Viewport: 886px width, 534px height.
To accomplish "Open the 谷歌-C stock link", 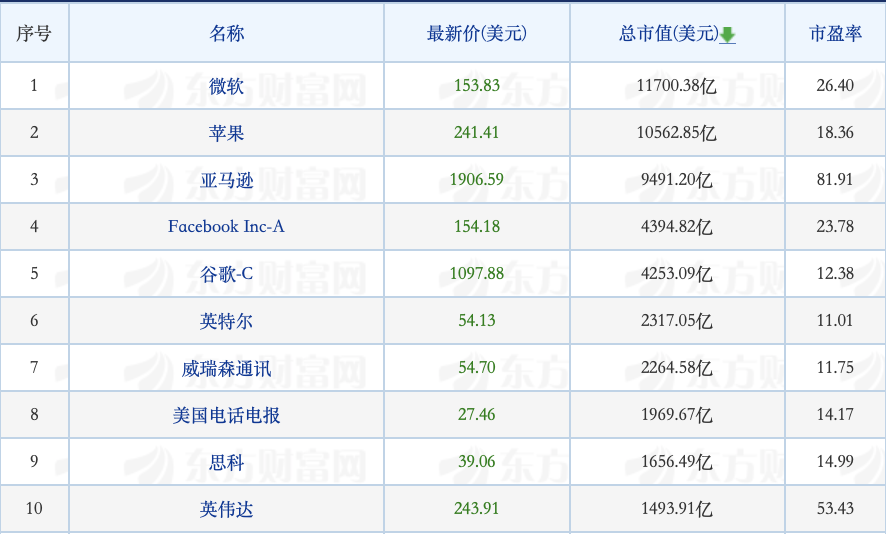I will click(227, 274).
